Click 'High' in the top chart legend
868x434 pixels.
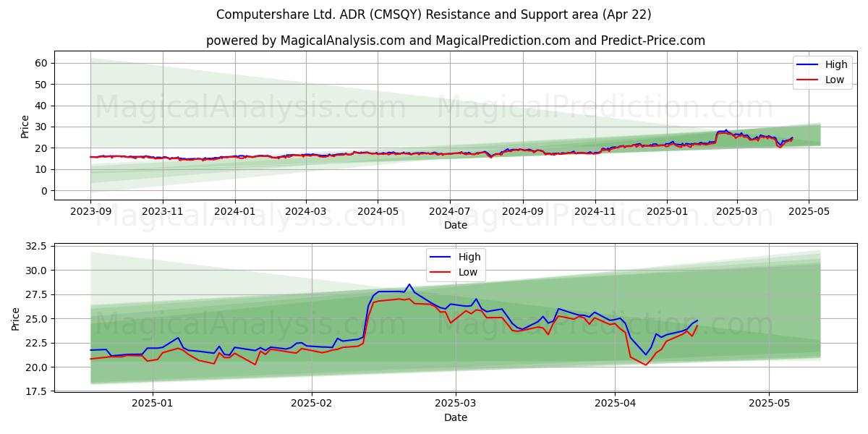coord(836,64)
